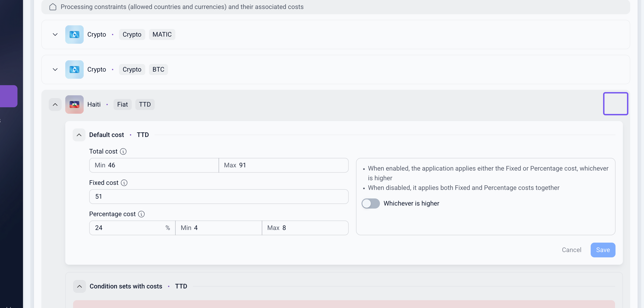
Task: Collapse Condition sets with costs section
Action: [80, 286]
